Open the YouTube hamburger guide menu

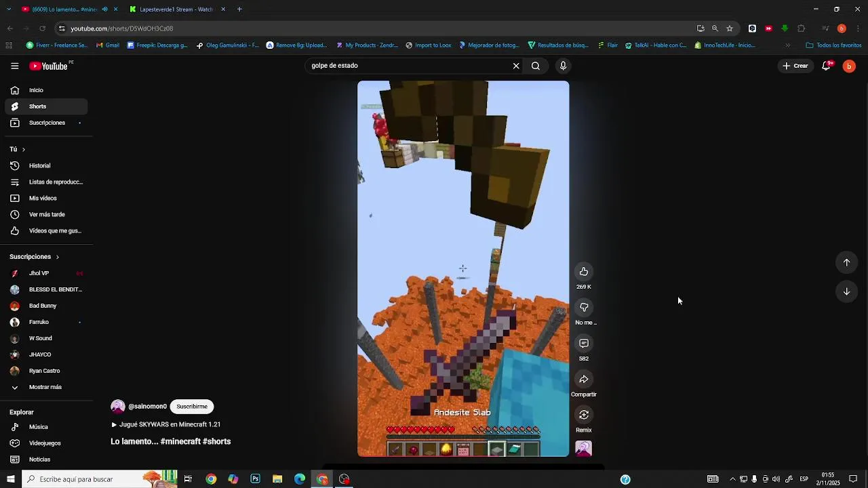click(14, 66)
